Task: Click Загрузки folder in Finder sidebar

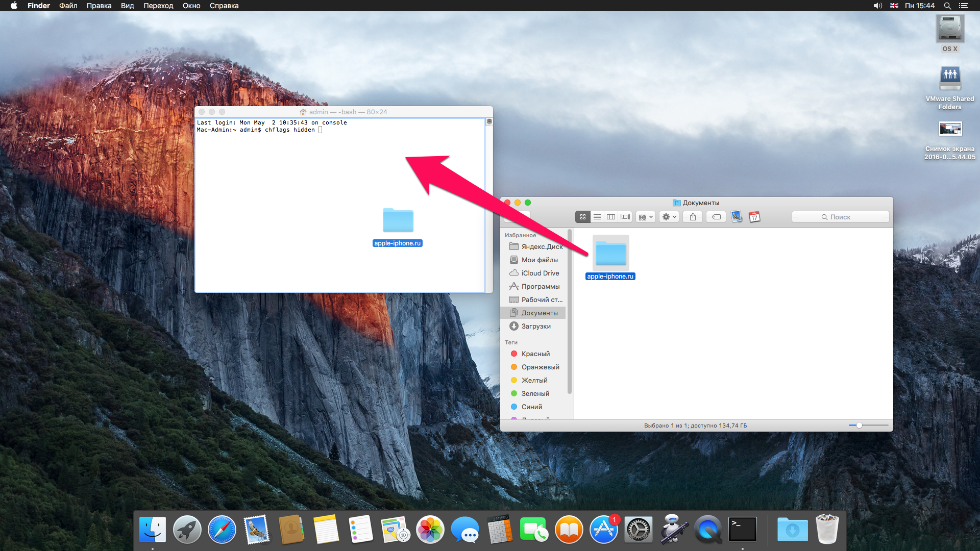Action: pyautogui.click(x=536, y=325)
